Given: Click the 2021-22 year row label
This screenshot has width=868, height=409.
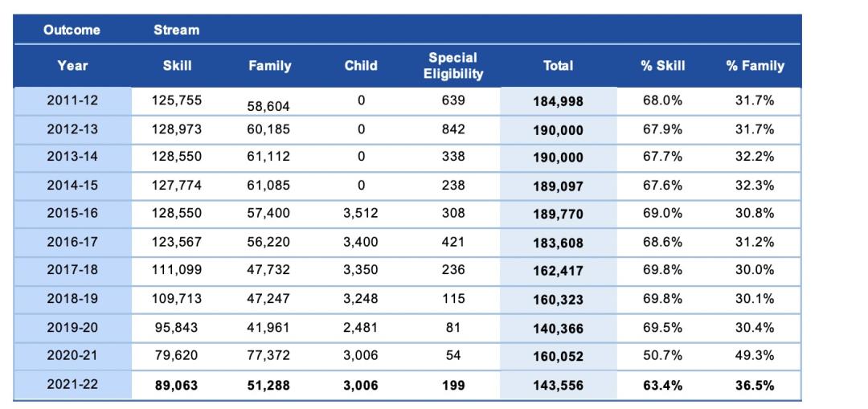Looking at the screenshot, I should point(72,384).
